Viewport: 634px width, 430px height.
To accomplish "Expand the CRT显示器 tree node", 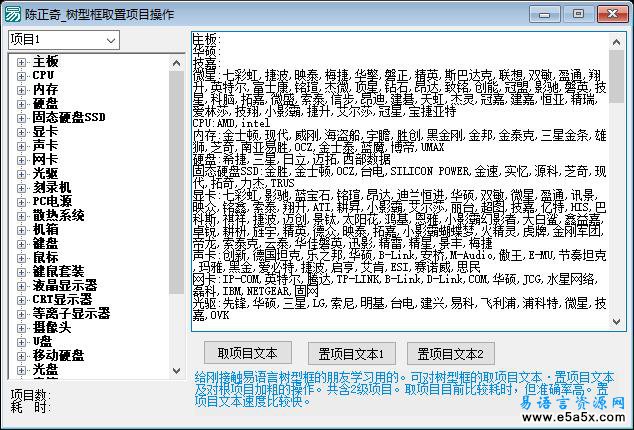I will point(21,300).
